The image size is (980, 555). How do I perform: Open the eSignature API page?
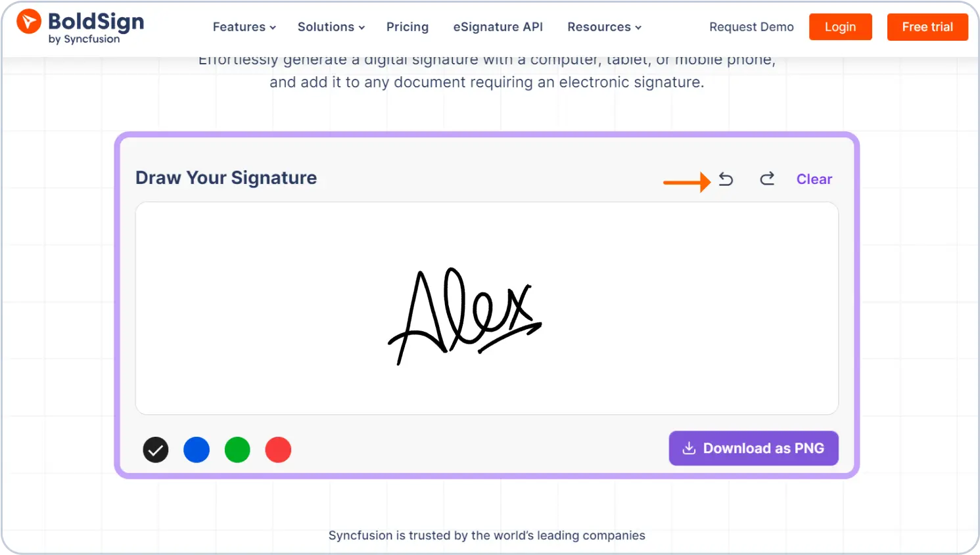498,27
